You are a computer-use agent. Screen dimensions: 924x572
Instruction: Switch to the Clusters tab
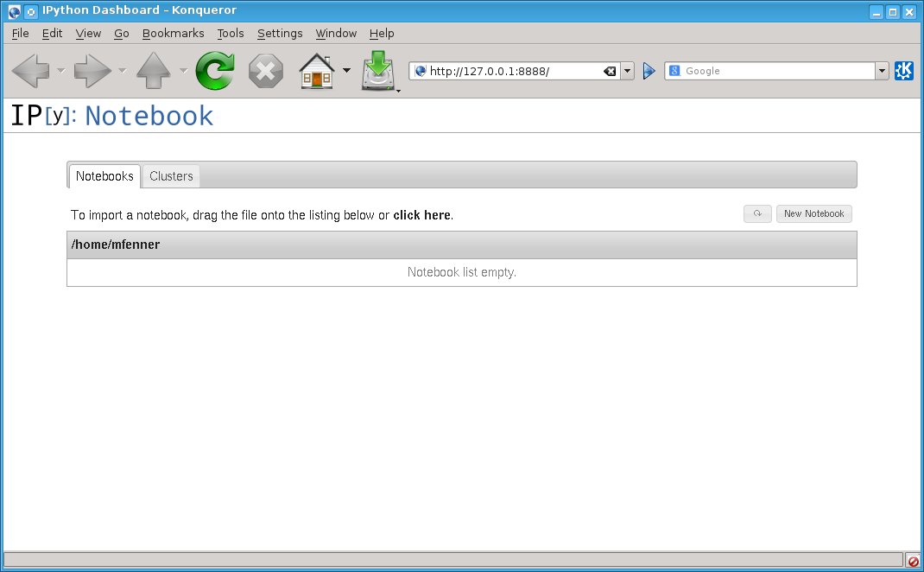pyautogui.click(x=171, y=176)
